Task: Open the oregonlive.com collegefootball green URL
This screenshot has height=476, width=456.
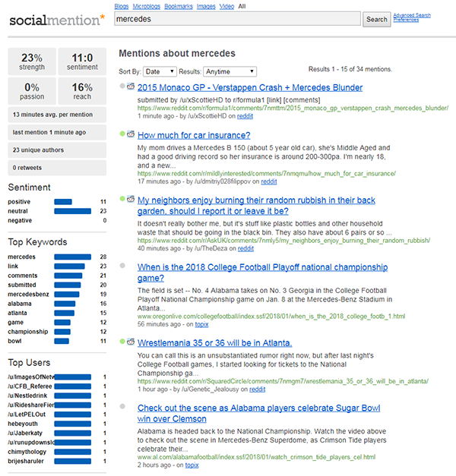Action: (x=271, y=317)
